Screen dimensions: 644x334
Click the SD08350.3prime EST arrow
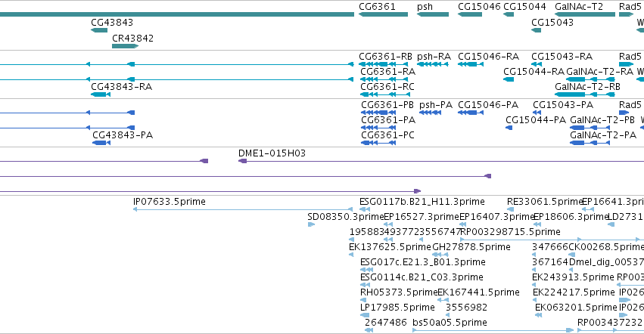[x=311, y=224]
